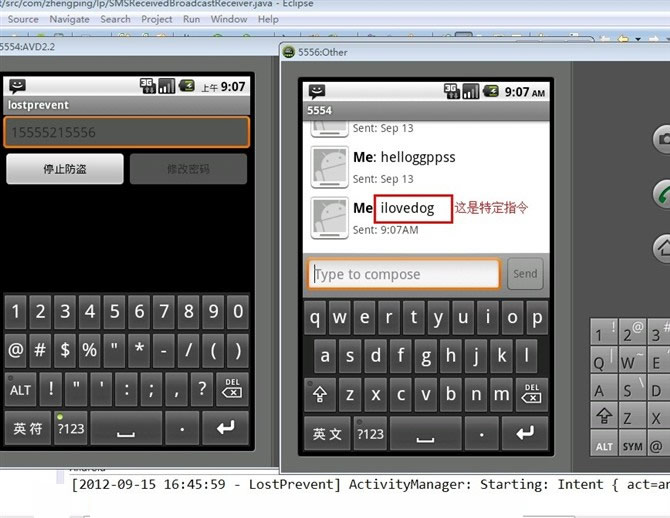This screenshot has width=670, height=518.
Task: Click the avatar beside helloggppss message
Action: click(x=329, y=167)
